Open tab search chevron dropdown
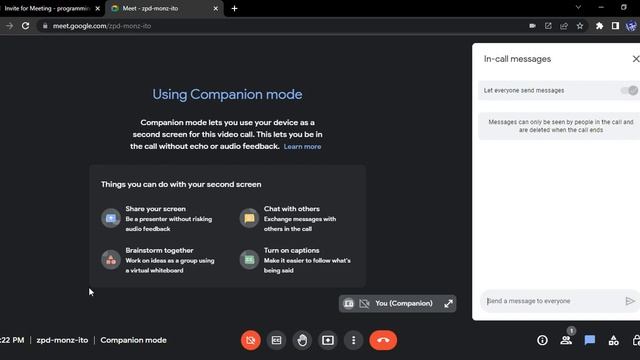Screen dimensions: 640x360 [578, 7]
